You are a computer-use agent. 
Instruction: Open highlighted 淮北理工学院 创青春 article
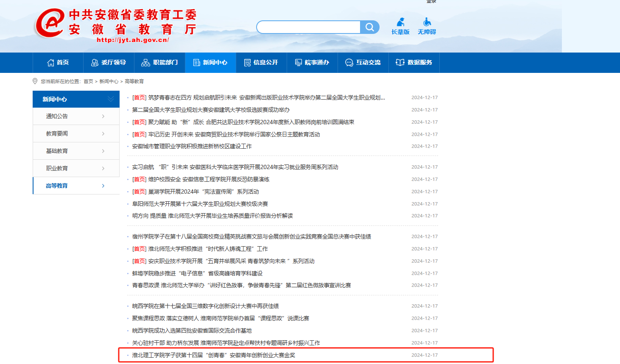click(x=213, y=355)
